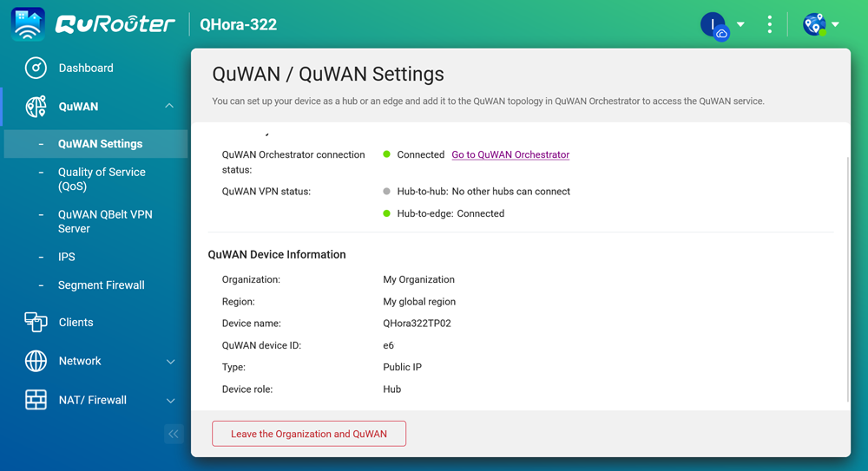Open the user account dropdown arrow
Screen dimensions: 868x471
(740, 24)
